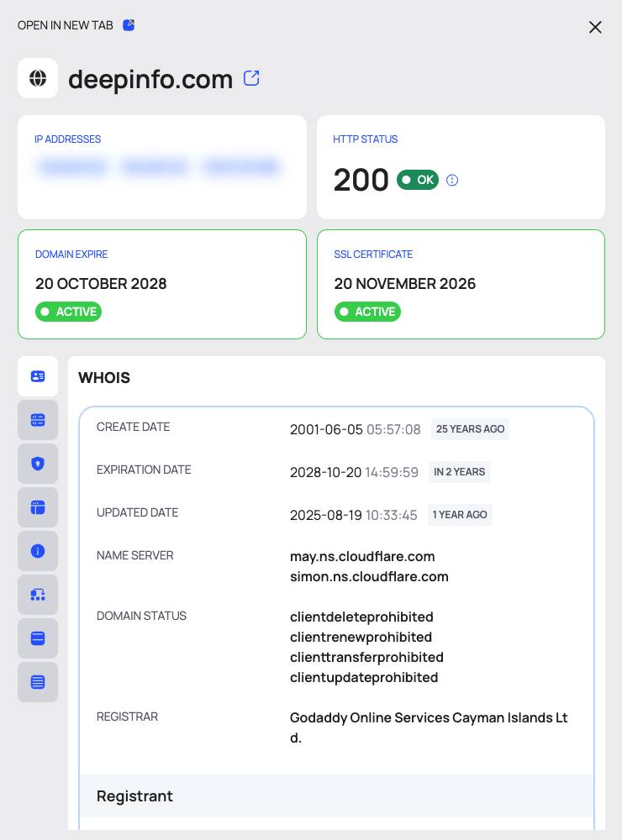Click the clientrenewprohibited status
The image size is (622, 840).
coord(361,638)
